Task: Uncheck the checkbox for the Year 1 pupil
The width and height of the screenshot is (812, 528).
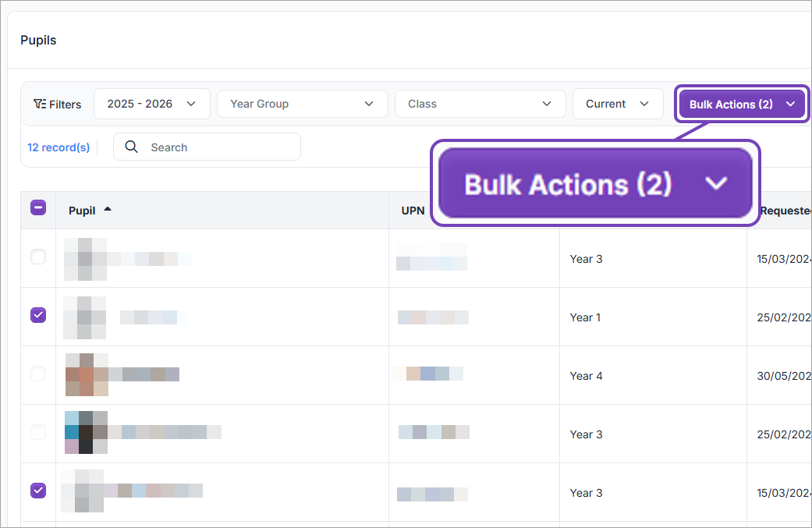Action: click(x=37, y=315)
